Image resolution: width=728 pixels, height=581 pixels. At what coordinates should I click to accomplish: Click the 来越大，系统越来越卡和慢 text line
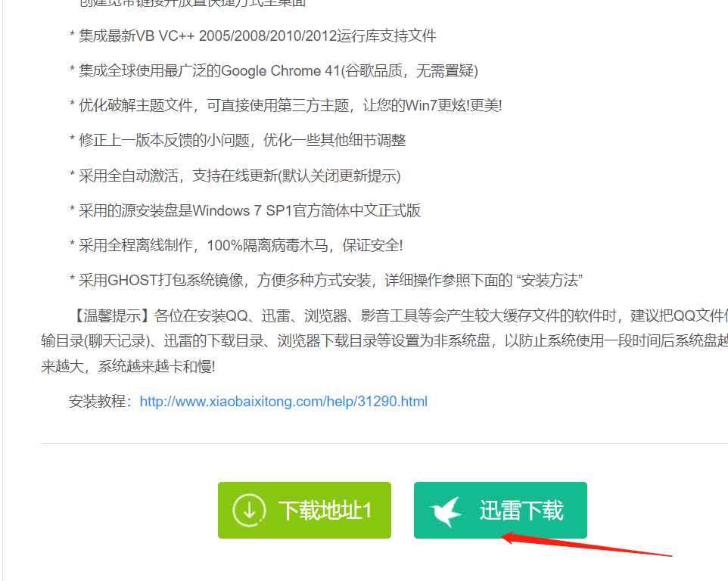[128, 367]
